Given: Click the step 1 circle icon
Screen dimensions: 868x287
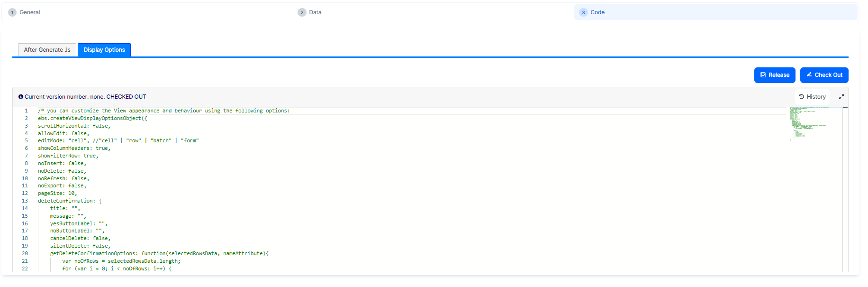Looking at the screenshot, I should [x=12, y=12].
